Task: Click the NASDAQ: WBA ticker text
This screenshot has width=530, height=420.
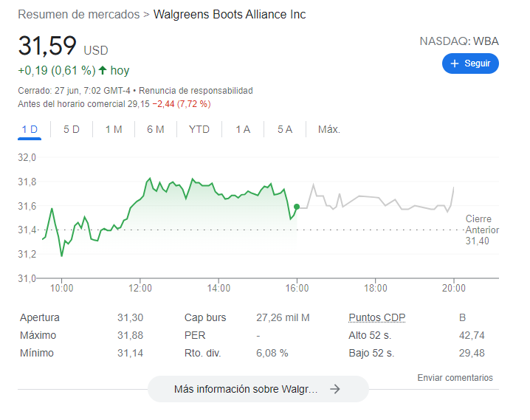Action: point(459,41)
